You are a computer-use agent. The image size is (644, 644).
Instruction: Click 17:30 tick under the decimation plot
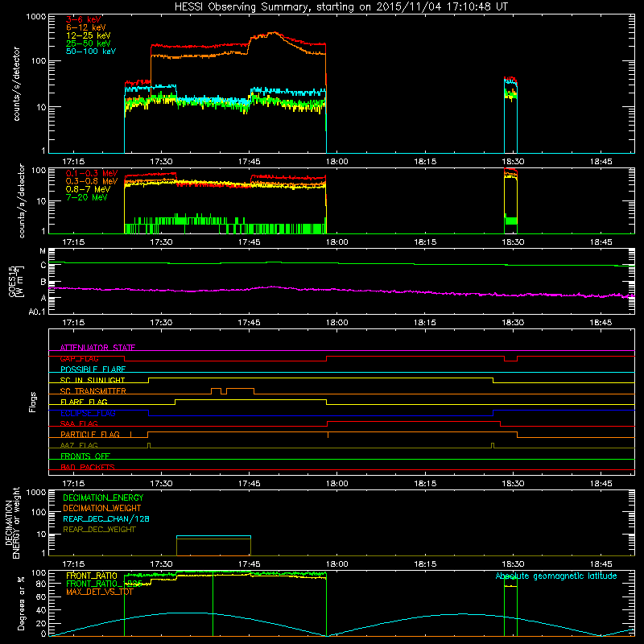click(161, 564)
